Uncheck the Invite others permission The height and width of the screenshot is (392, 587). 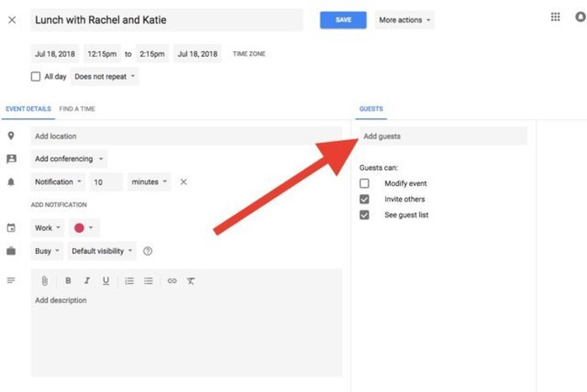click(364, 199)
